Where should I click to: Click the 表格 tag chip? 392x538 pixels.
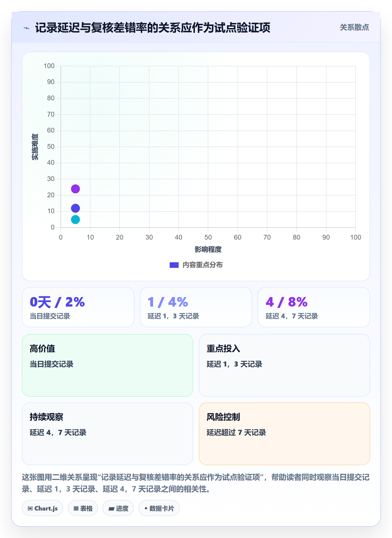pyautogui.click(x=83, y=508)
